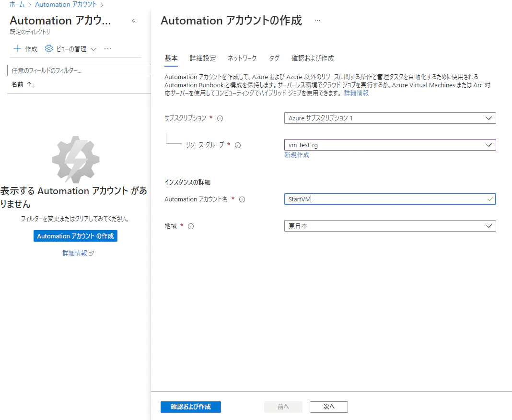Go to Automation アカウント breadcrumb
The image size is (512, 420).
point(66,5)
